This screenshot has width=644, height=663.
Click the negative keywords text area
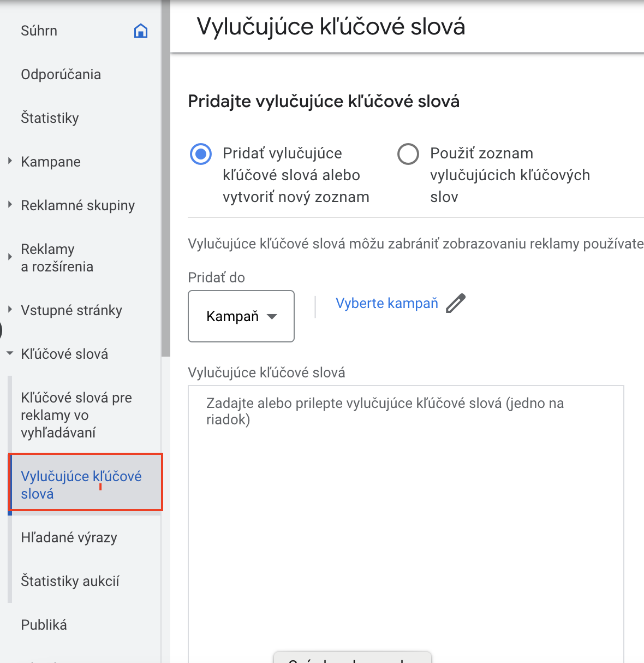406,519
